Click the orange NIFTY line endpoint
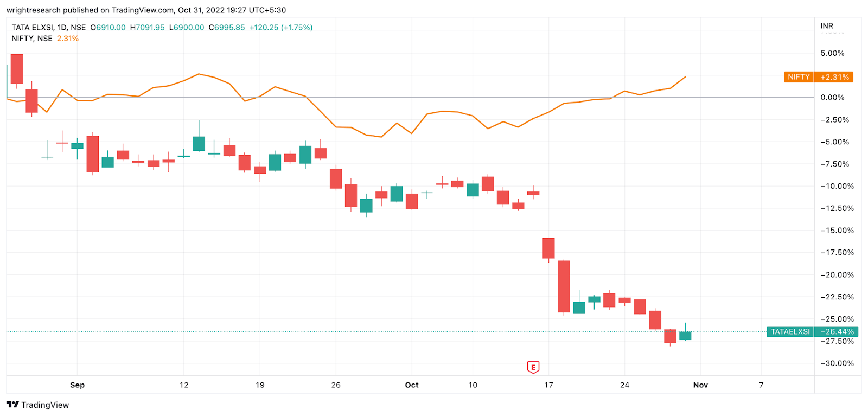Image resolution: width=868 pixels, height=416 pixels. click(x=685, y=77)
